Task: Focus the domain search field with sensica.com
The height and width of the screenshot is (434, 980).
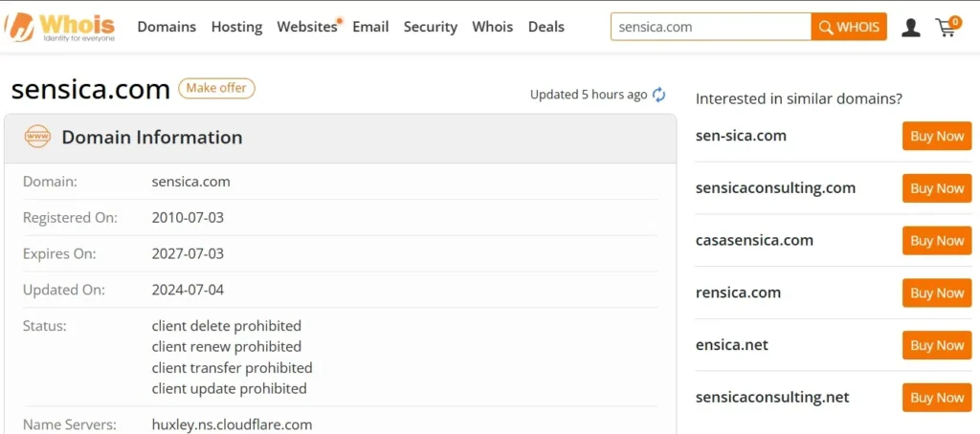Action: pyautogui.click(x=711, y=27)
